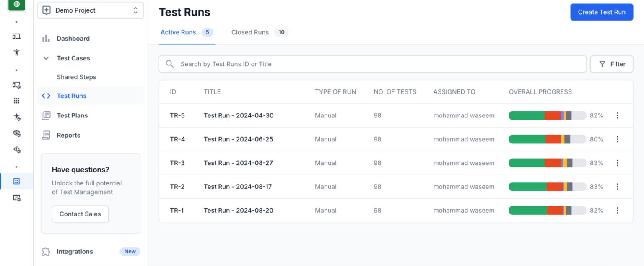Screen dimensions: 644x266
Task: Switch to the Closed Runs tab
Action: [x=250, y=32]
